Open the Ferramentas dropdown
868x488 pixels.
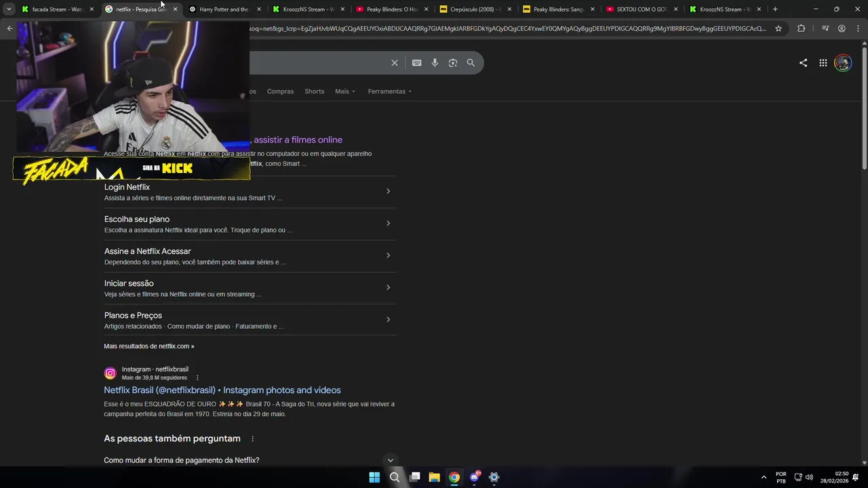coord(389,91)
